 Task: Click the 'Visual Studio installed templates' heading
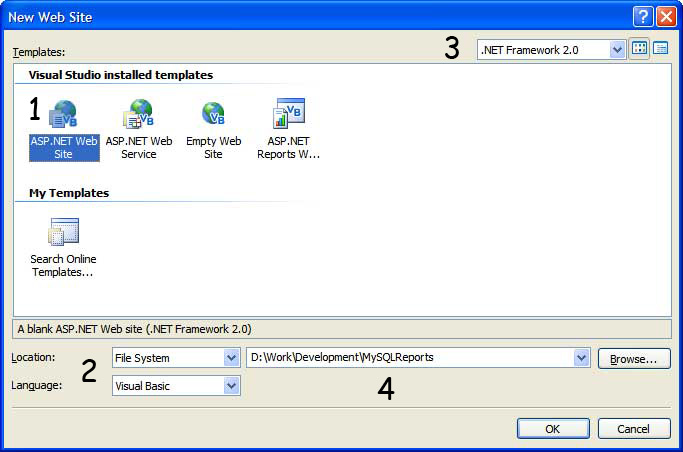(x=121, y=75)
